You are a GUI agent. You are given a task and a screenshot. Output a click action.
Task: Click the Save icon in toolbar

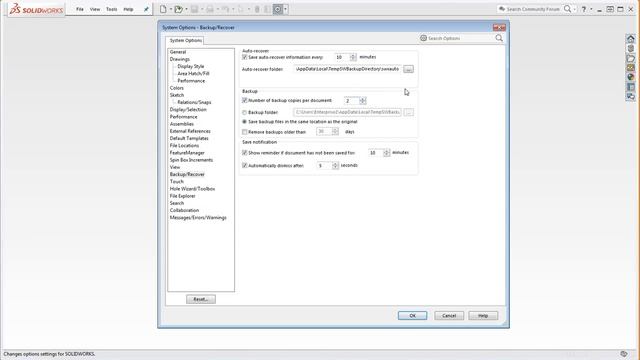coord(194,9)
